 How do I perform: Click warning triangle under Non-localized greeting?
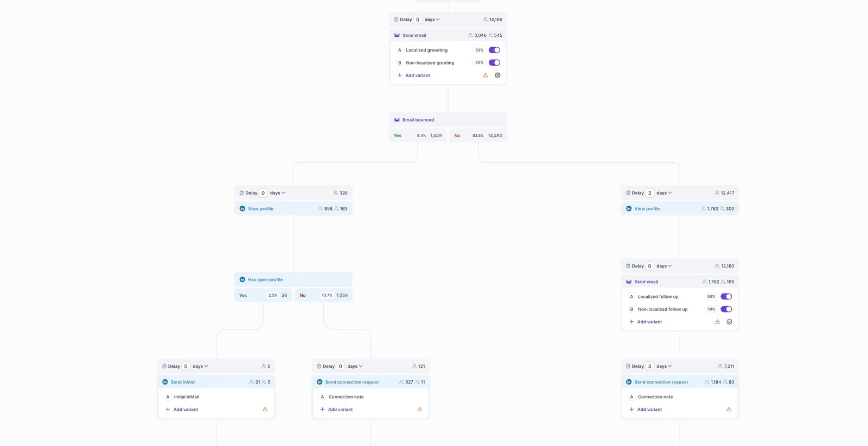click(486, 75)
